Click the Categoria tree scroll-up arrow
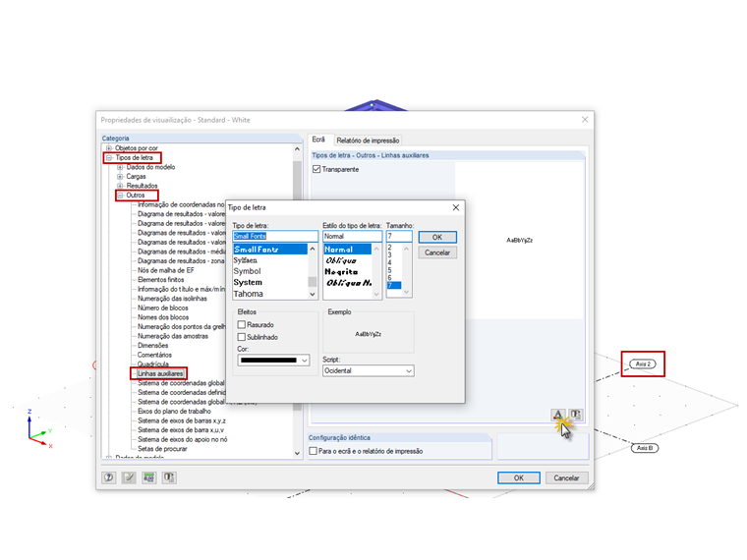747x560 pixels. click(x=297, y=149)
